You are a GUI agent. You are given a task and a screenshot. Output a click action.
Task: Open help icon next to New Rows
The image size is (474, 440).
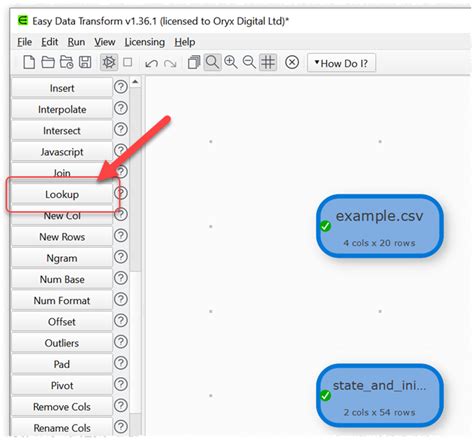tap(121, 236)
